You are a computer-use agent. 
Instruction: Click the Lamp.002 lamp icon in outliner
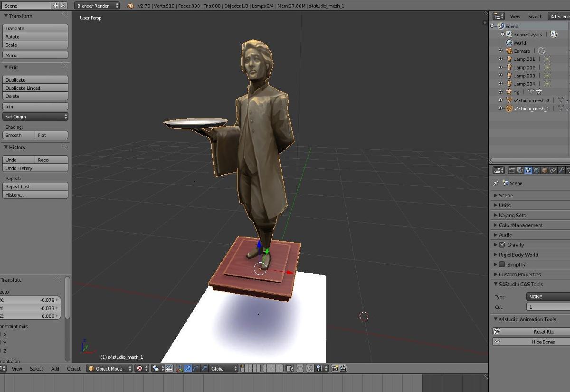pyautogui.click(x=509, y=67)
